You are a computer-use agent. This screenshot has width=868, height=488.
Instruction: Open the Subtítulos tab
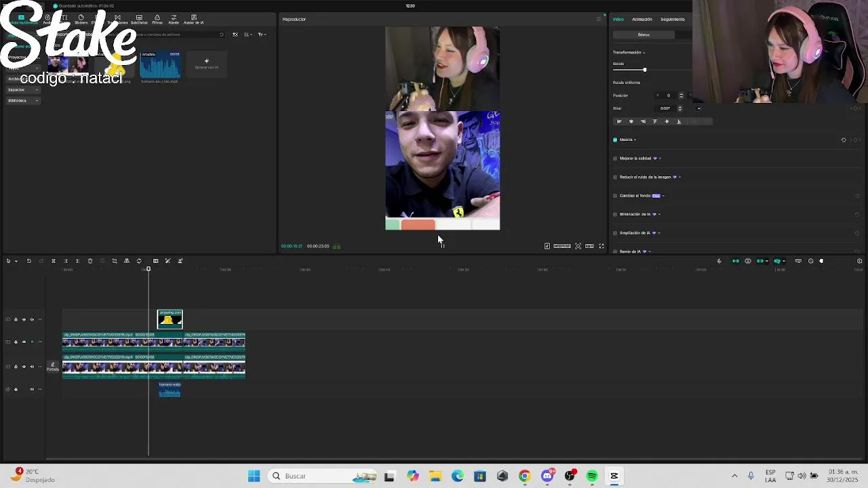[x=139, y=19]
